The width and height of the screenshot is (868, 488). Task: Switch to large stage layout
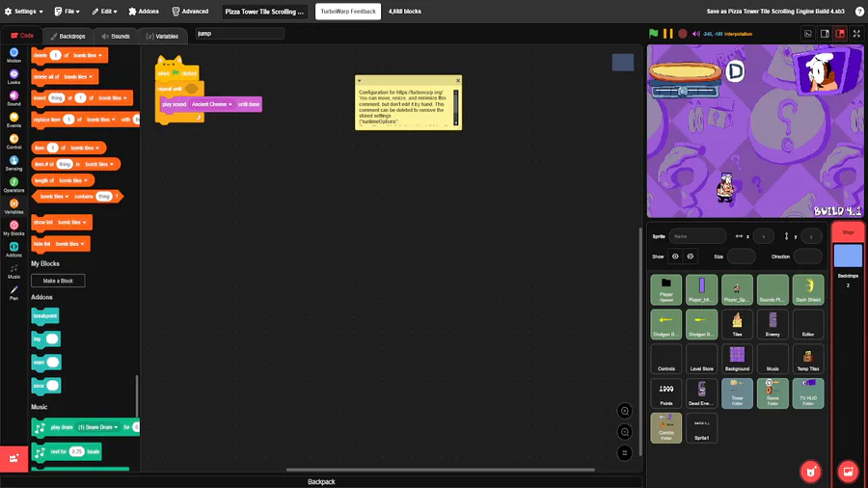[x=840, y=34]
